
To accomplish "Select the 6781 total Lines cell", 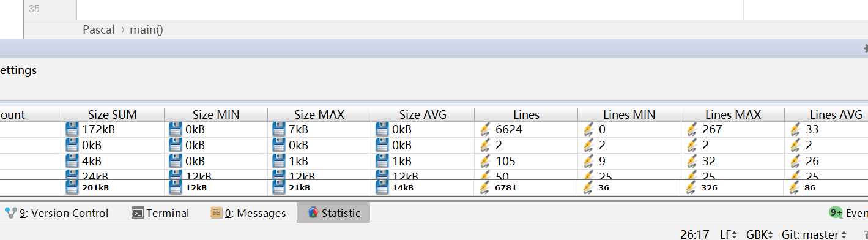I will 526,187.
